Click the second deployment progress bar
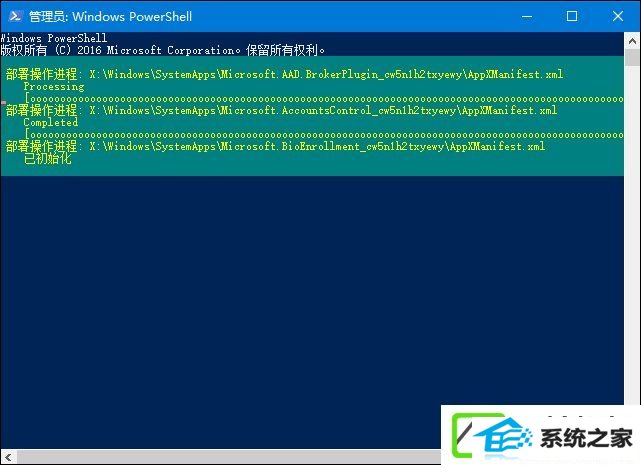Screen dimensions: 641x465 click(x=324, y=135)
